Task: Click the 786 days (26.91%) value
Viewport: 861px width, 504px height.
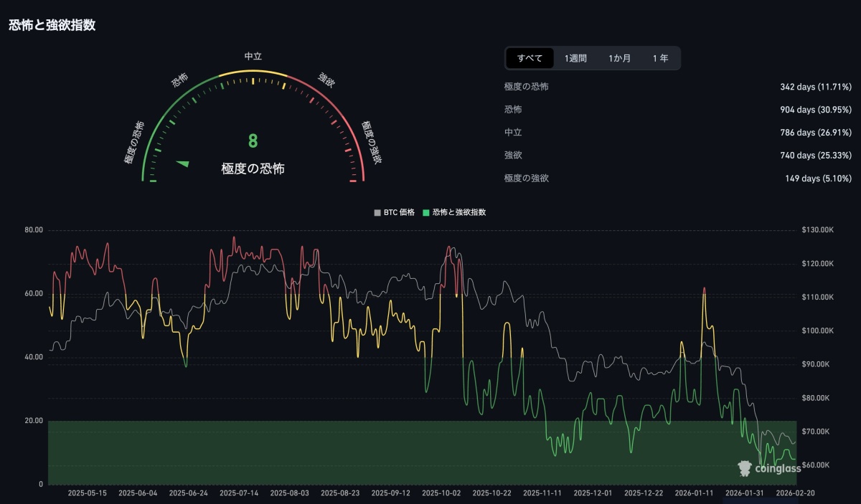Action: [817, 133]
